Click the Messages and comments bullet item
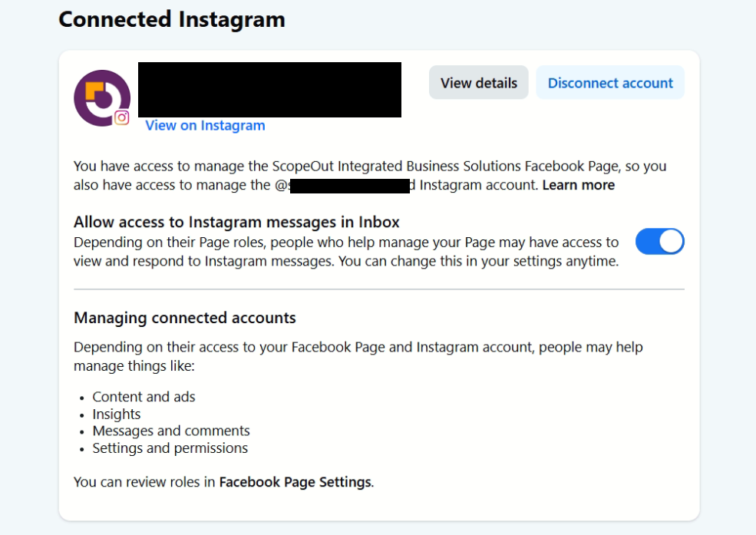The image size is (756, 535). (x=171, y=431)
